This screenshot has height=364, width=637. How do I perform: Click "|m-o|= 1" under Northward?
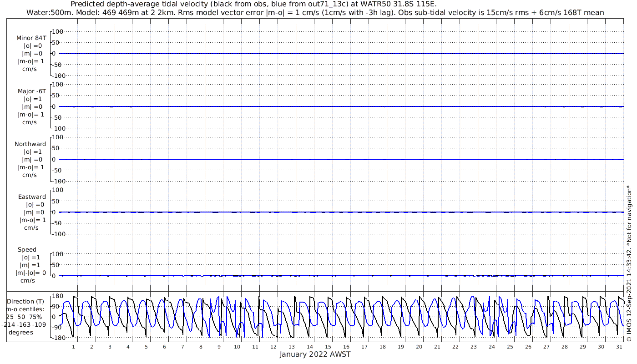pos(31,167)
